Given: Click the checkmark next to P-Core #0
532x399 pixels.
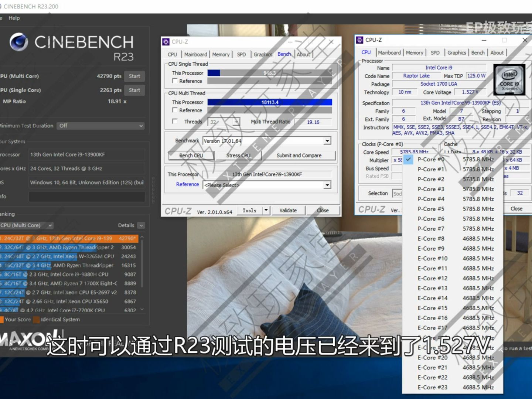Looking at the screenshot, I should point(408,159).
